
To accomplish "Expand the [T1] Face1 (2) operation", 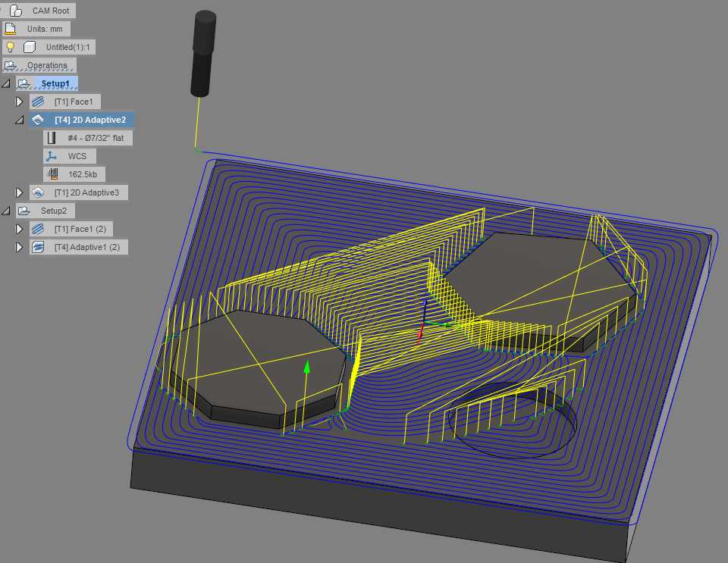I will [19, 229].
